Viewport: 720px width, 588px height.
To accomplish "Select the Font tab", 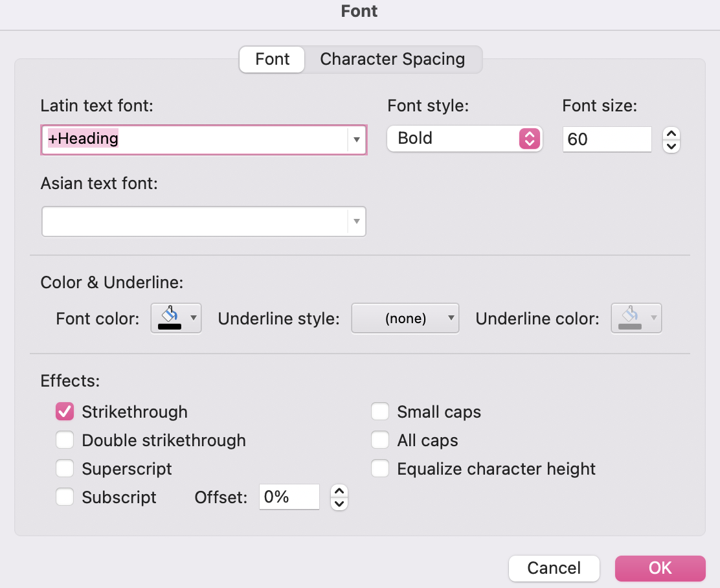I will tap(271, 59).
